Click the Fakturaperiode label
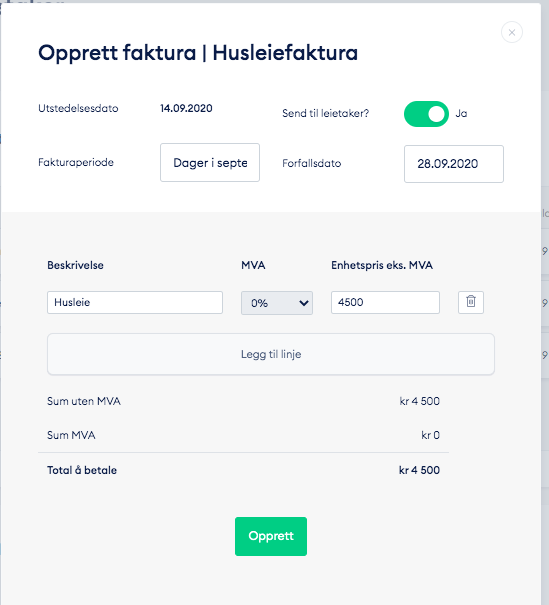Image resolution: width=549 pixels, height=605 pixels. (76, 162)
